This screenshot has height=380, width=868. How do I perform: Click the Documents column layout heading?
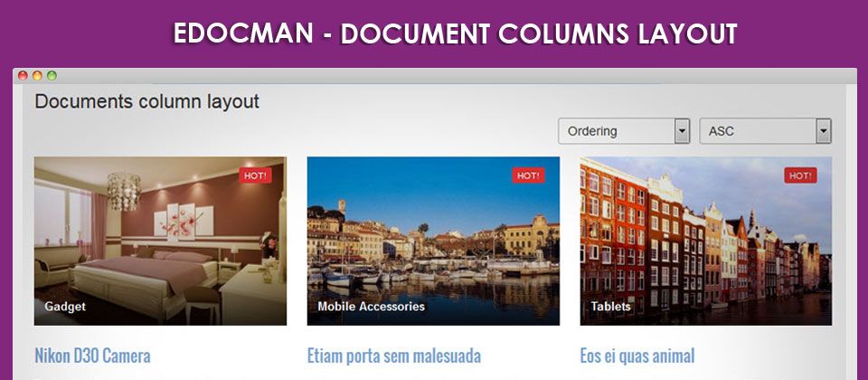[x=146, y=102]
